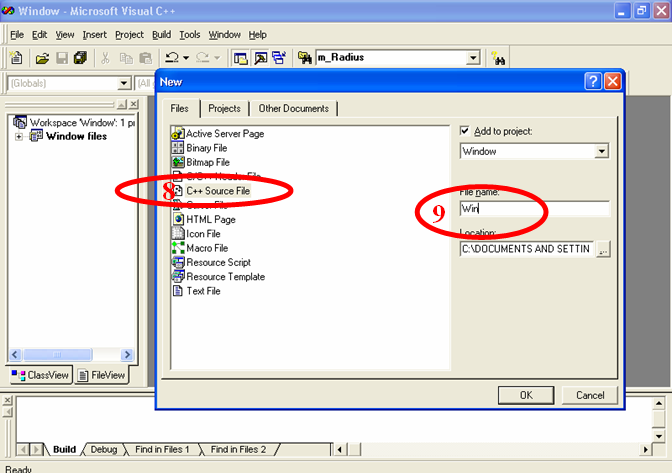Switch to the Projects tab
672x473 pixels.
click(x=224, y=108)
